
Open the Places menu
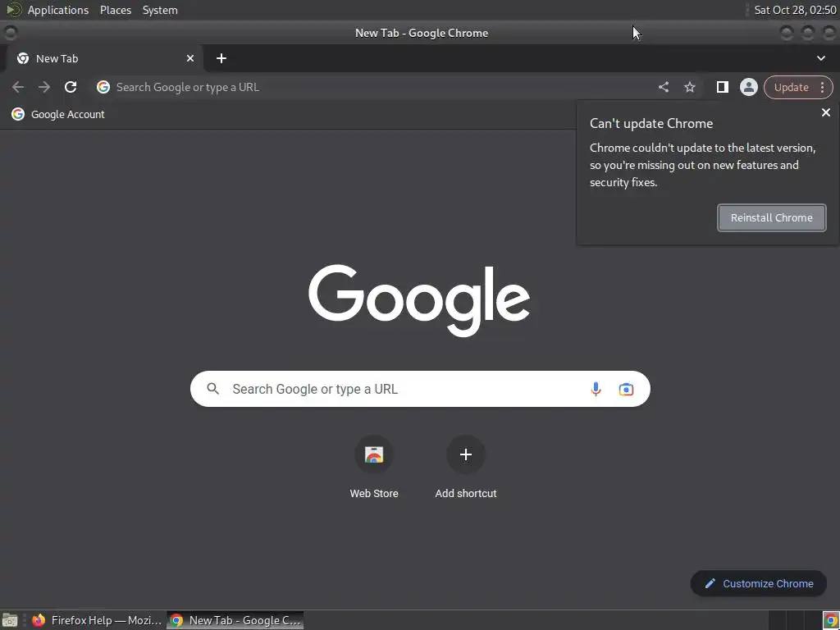116,10
